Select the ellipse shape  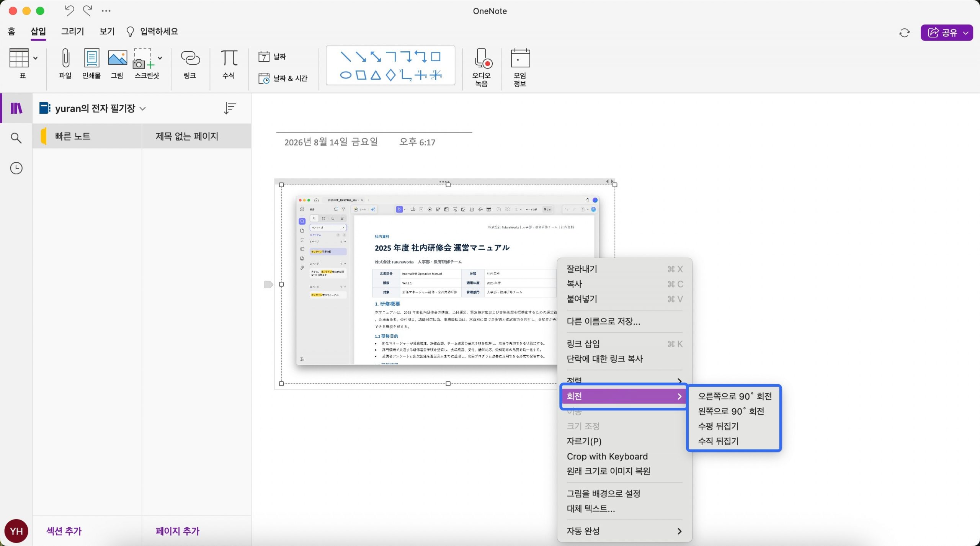coord(346,75)
